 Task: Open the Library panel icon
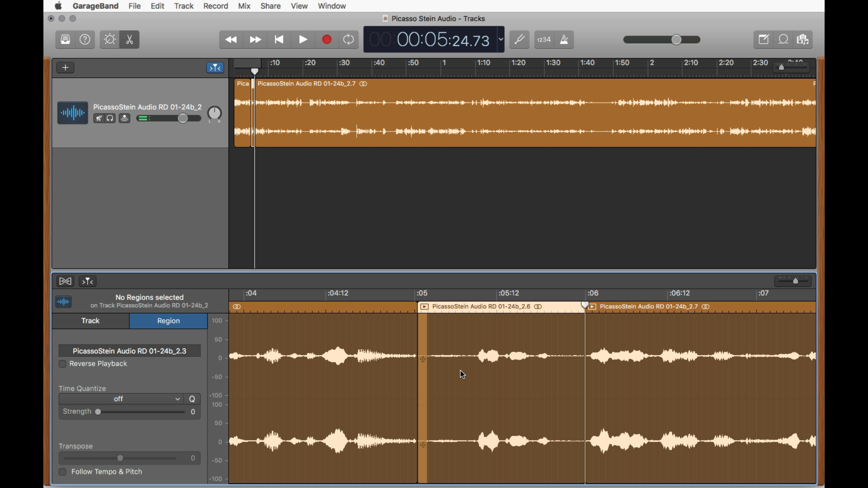pyautogui.click(x=66, y=40)
